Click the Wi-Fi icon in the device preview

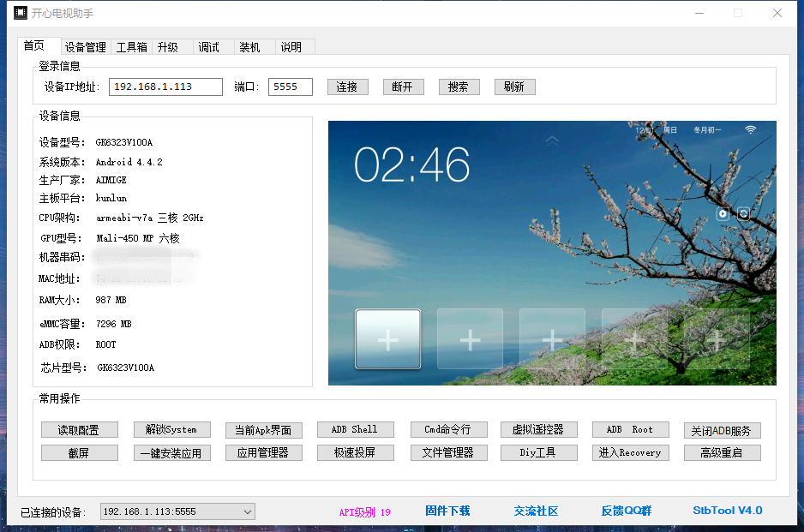coord(750,129)
